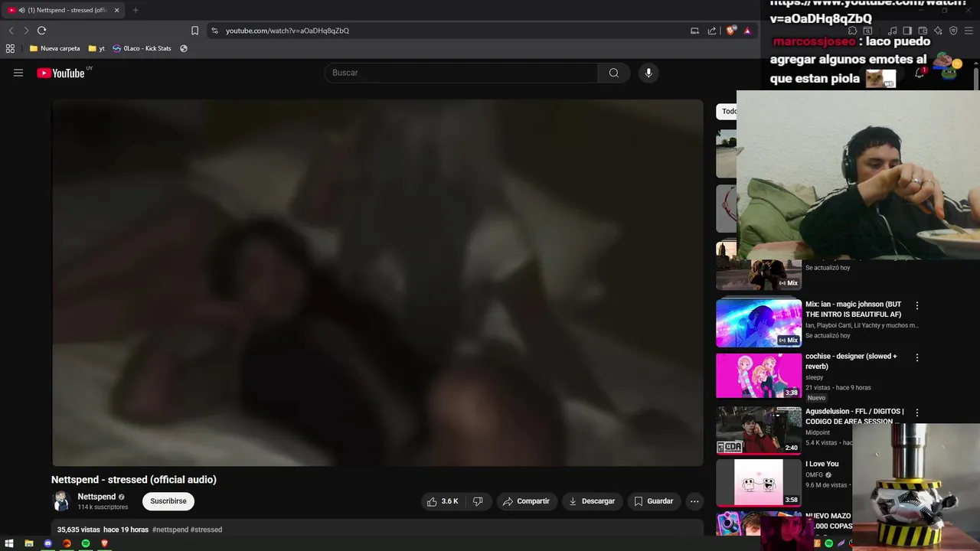Open the NUEVO MAZO COPAS video title
The height and width of the screenshot is (551, 980).
[829, 521]
